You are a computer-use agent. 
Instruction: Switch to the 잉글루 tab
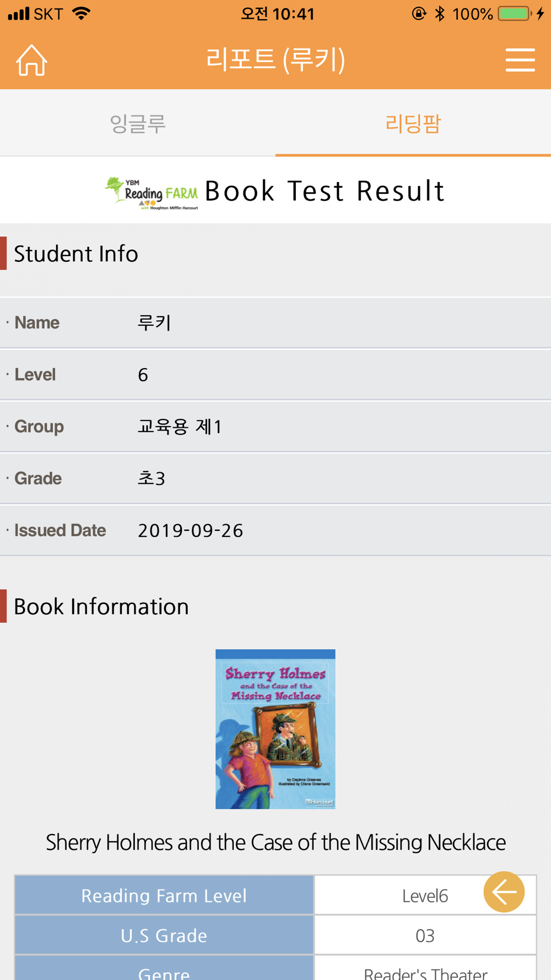click(138, 123)
